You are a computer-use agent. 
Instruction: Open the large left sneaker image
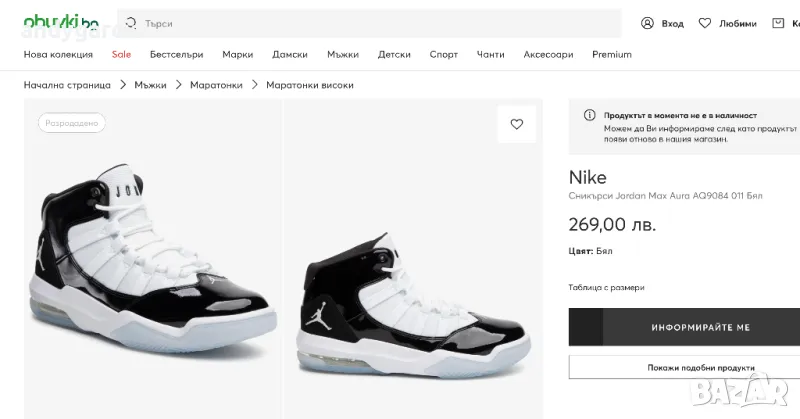(150, 265)
